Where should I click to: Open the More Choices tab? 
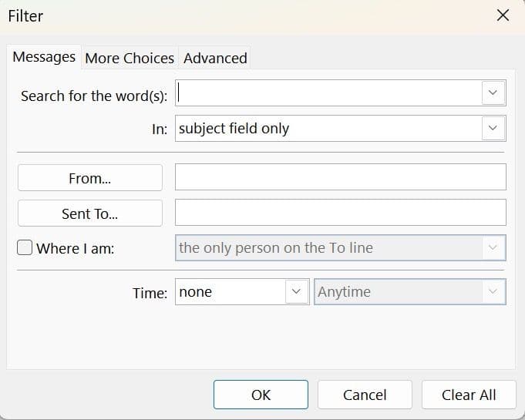coord(130,58)
